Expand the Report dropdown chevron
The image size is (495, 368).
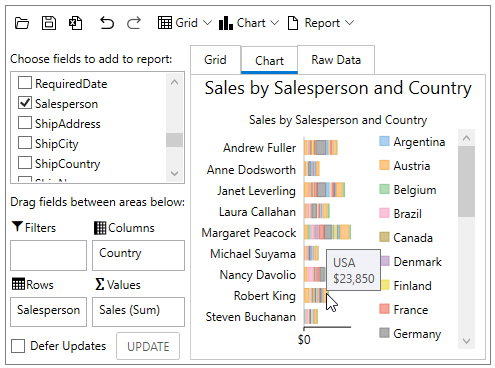(349, 23)
